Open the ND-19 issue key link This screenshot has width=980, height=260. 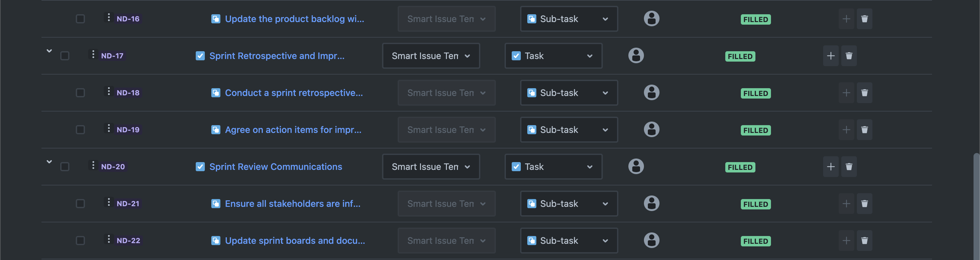[x=128, y=130]
